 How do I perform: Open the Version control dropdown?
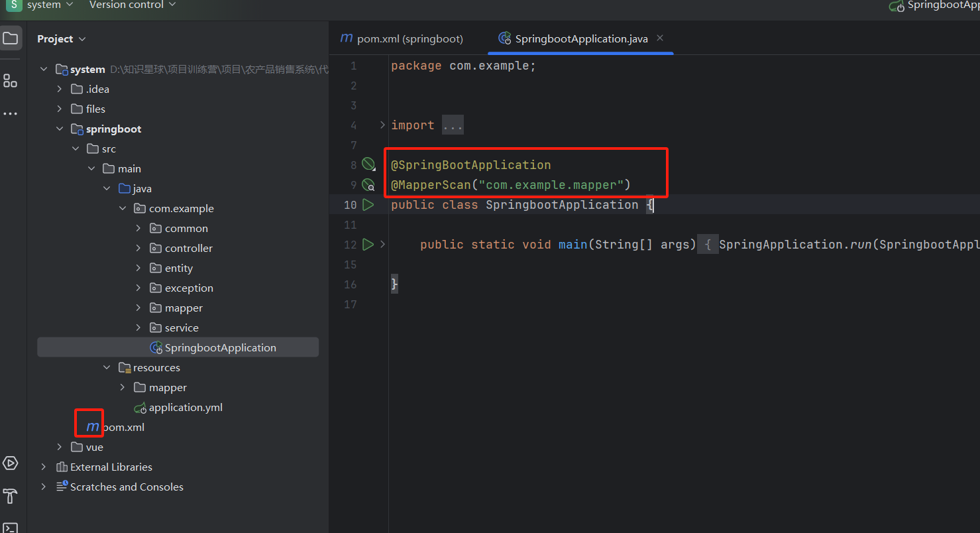click(x=133, y=5)
